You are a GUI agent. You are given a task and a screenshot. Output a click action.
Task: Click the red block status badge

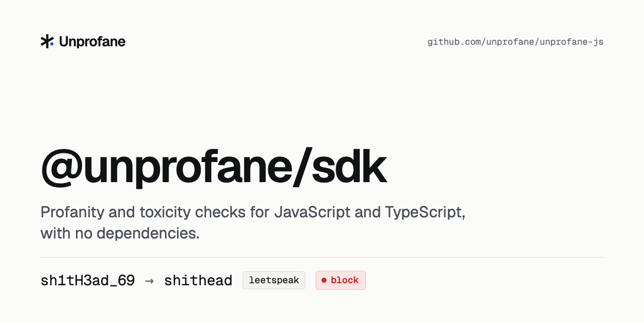pos(341,280)
